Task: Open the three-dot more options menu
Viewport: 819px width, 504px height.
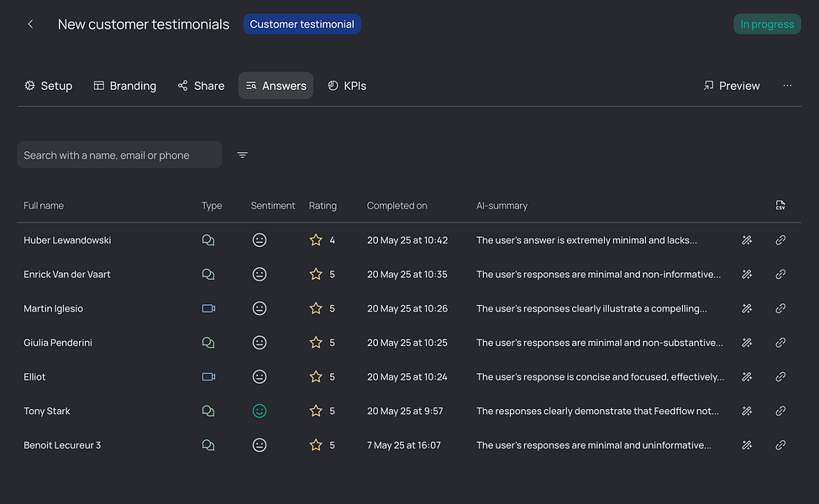Action: (787, 86)
